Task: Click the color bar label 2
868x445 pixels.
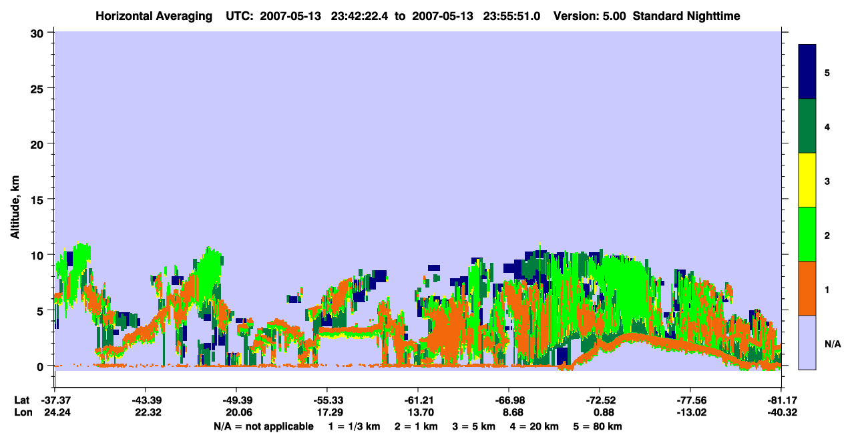Action: pyautogui.click(x=827, y=234)
